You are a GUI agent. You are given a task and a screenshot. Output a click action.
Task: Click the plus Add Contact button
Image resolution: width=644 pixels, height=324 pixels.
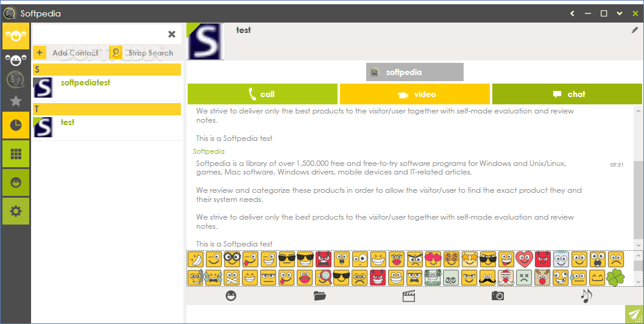point(40,52)
